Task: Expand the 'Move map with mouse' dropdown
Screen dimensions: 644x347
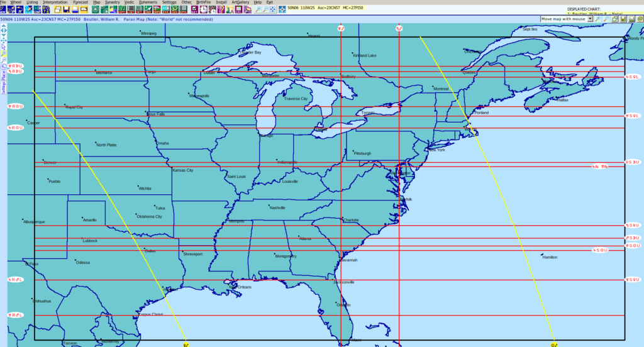Action: click(x=590, y=19)
